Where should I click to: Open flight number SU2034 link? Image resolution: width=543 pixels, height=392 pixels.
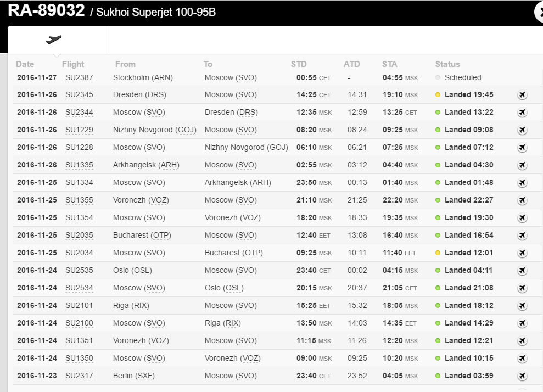tap(79, 253)
